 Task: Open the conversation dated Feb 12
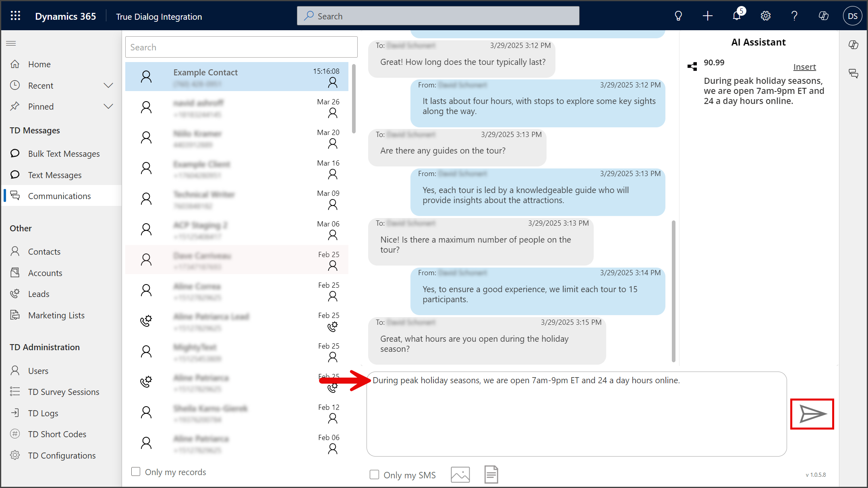(x=237, y=413)
